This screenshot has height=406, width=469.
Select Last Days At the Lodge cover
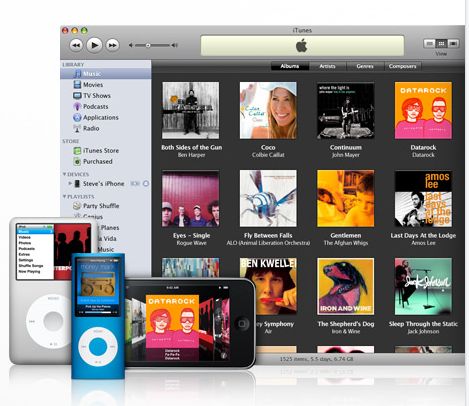click(423, 199)
